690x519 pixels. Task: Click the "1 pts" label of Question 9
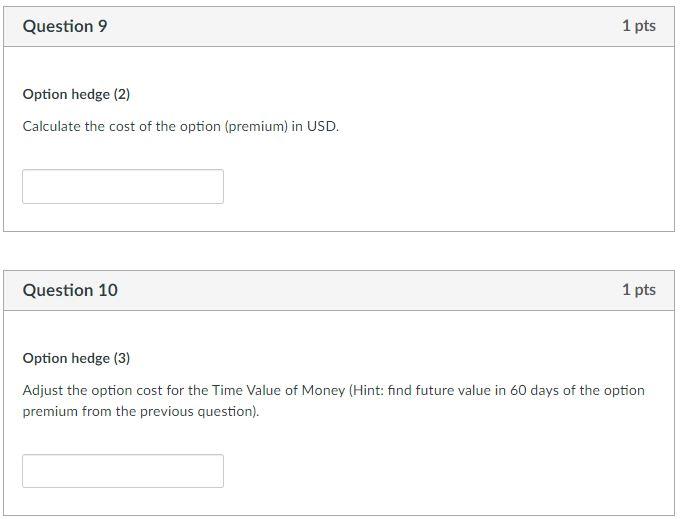(638, 26)
